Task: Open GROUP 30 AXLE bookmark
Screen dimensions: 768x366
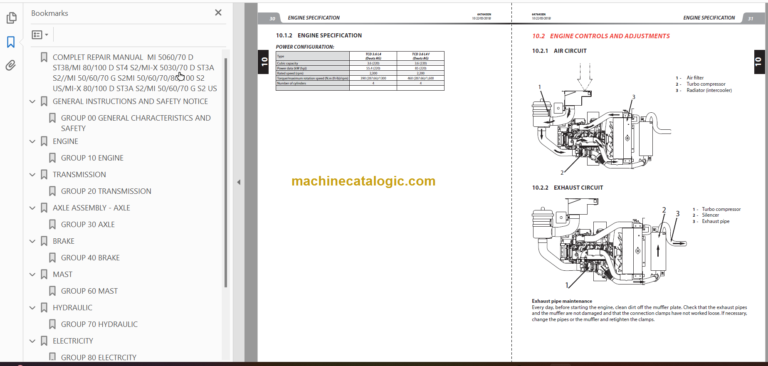Action: pos(88,224)
